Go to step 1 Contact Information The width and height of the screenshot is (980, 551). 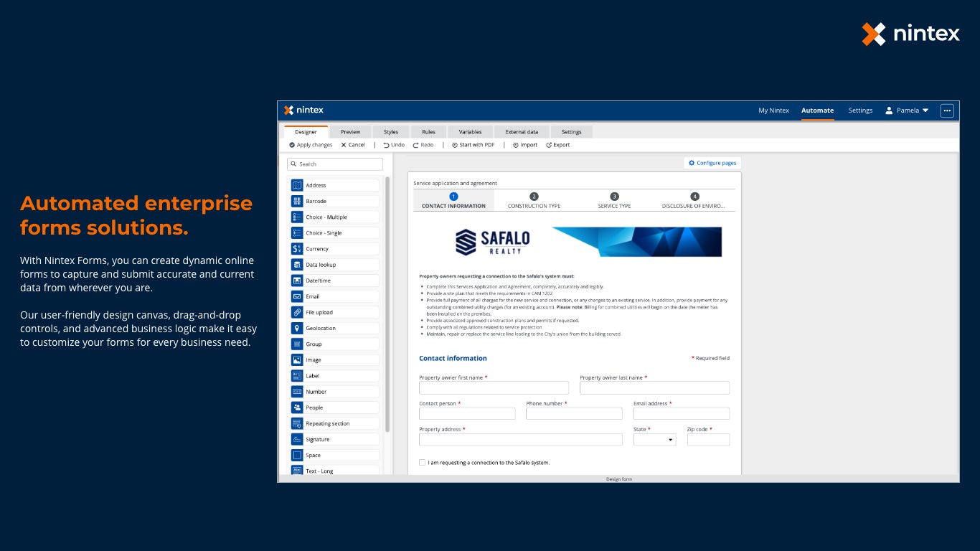tap(453, 200)
